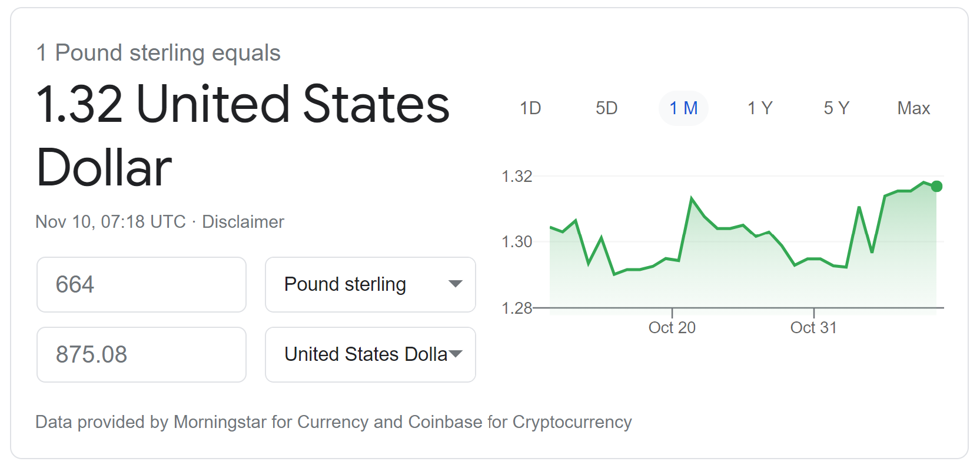Viewport: 980px width, 468px height.
Task: Click the Nov 10 timestamp text
Action: click(x=109, y=222)
